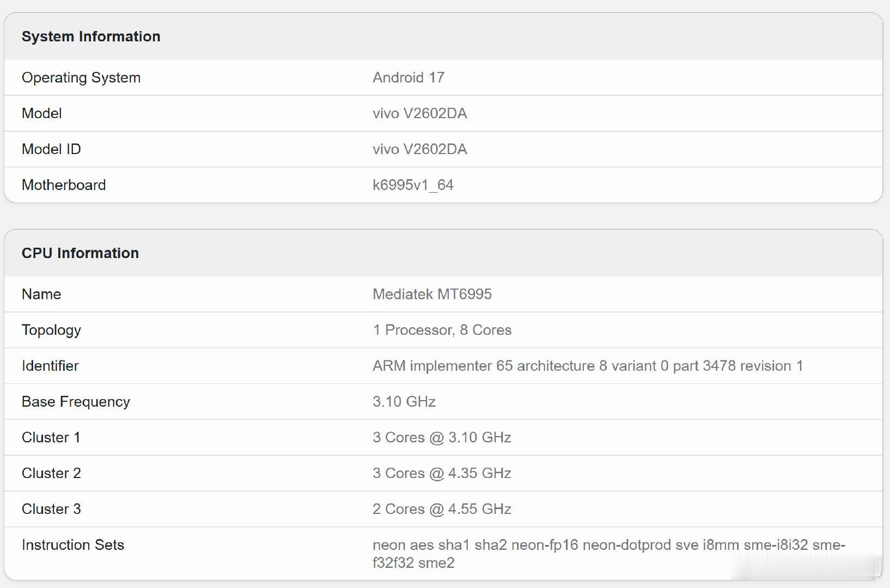Screen dimensions: 890x588
Task: Click the "neon aes sha1 sha2" instruction sets value
Action: click(609, 554)
